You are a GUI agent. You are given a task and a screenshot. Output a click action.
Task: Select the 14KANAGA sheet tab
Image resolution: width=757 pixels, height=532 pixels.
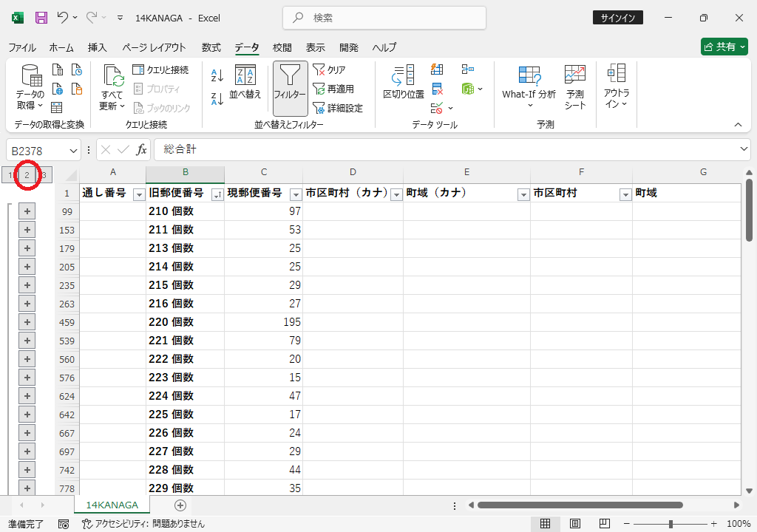(x=112, y=505)
